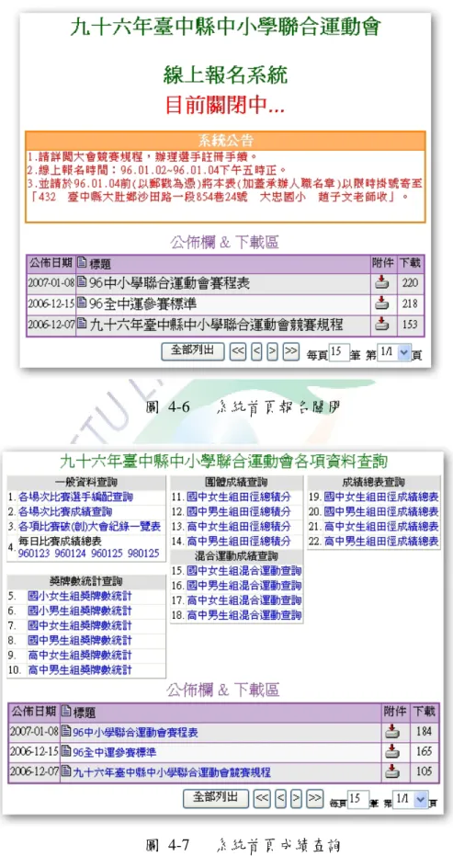The image size is (453, 868).
Task: Open 高中男生組田徑成績總表 link
Action: coord(381,541)
